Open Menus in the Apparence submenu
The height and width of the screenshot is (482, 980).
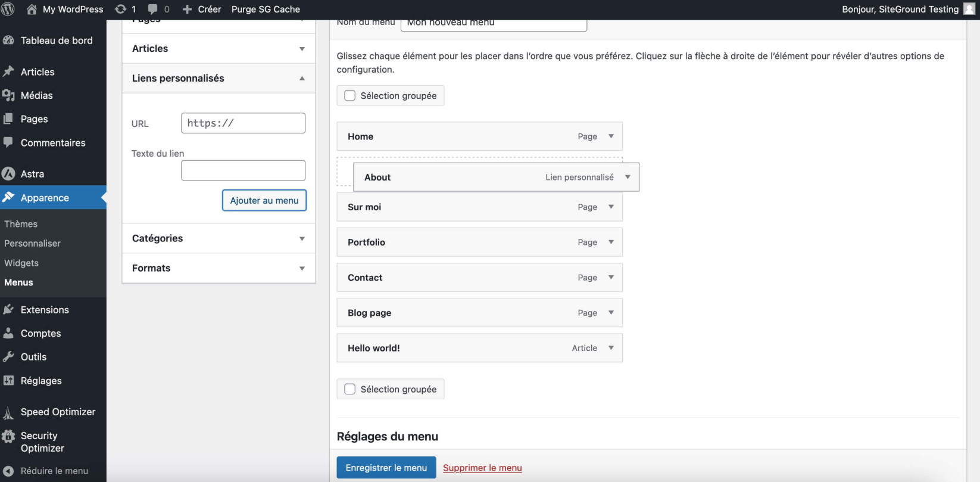tap(18, 282)
